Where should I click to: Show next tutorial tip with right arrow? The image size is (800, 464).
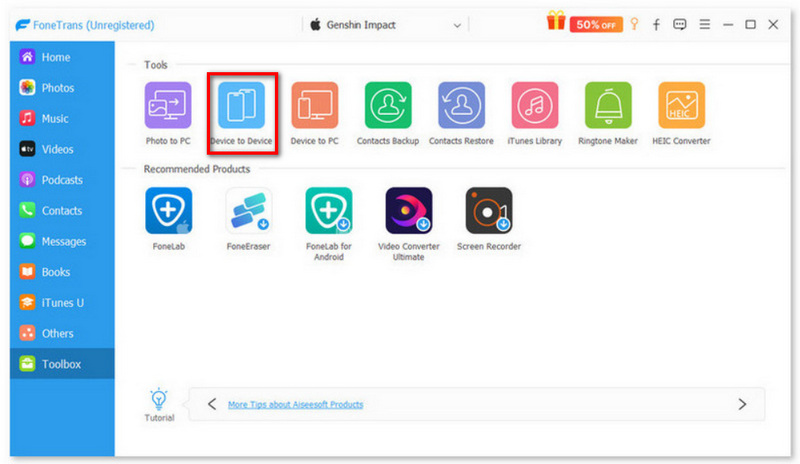(x=742, y=404)
